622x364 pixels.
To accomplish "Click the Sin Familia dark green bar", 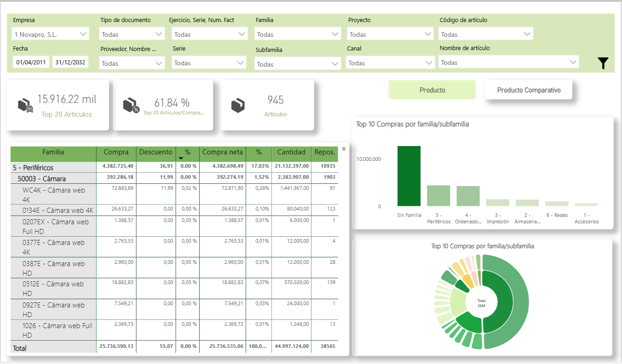I will point(409,176).
